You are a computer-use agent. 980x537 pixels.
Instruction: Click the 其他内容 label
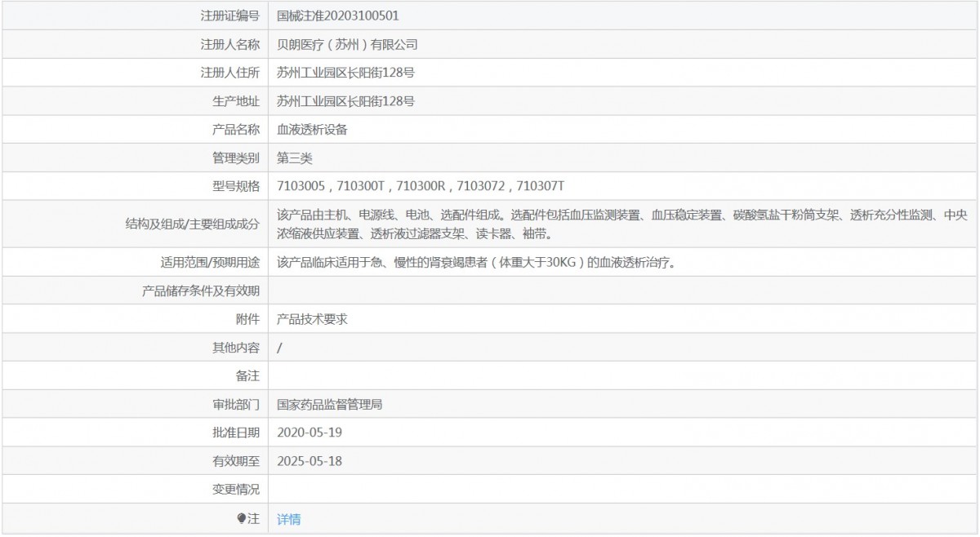(236, 348)
